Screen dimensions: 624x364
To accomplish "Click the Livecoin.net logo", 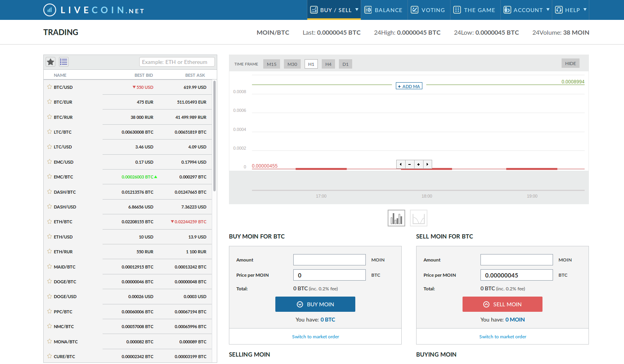I will click(x=94, y=10).
